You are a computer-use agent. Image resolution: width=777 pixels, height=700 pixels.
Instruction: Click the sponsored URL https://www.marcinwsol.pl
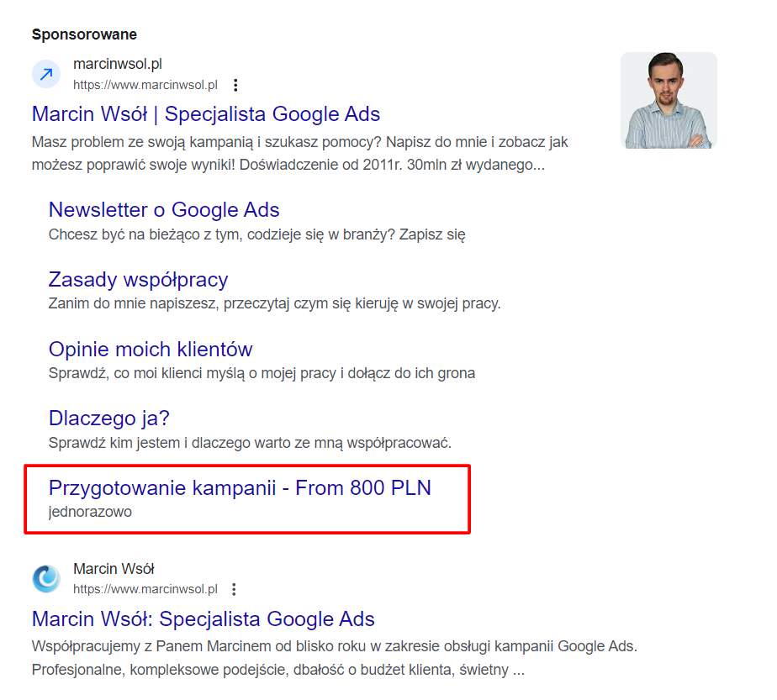coord(145,85)
